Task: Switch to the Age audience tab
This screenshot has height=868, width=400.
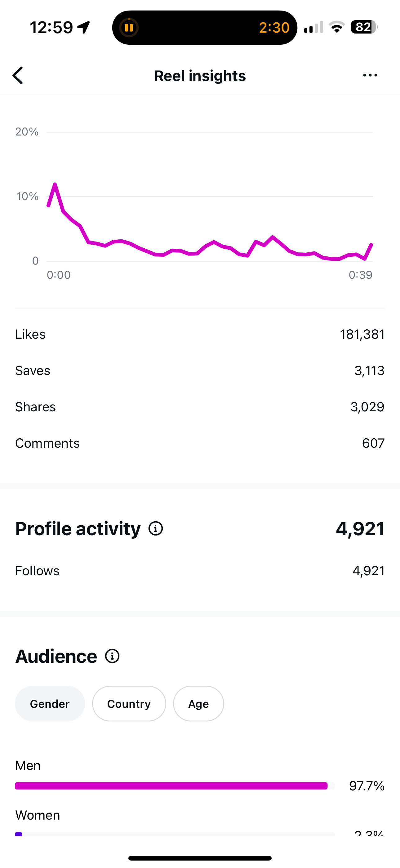Action: (198, 703)
